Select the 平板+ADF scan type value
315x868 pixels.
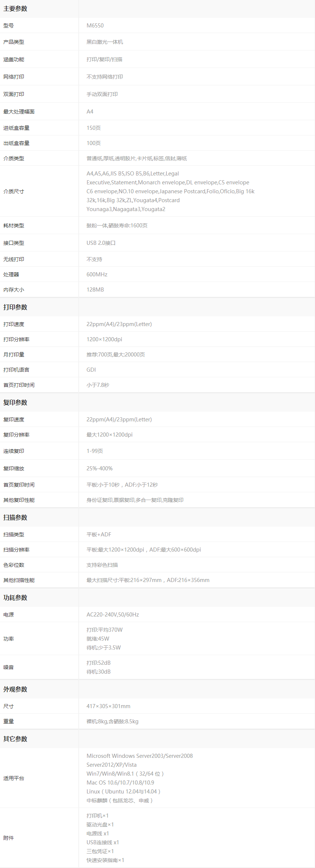(99, 535)
